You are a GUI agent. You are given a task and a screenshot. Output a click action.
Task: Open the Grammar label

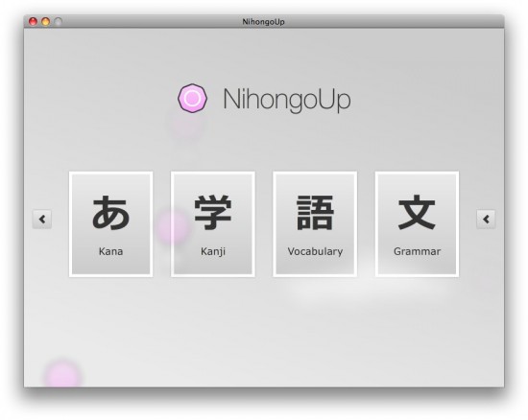[x=417, y=251]
